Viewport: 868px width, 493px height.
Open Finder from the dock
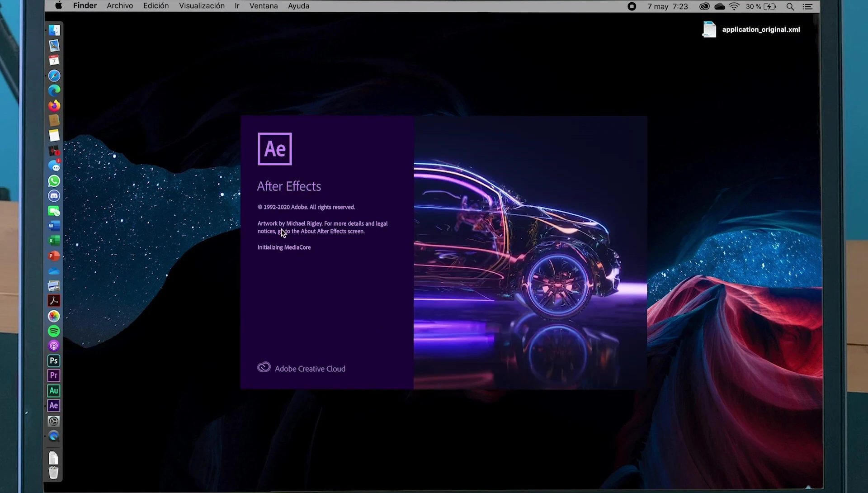pyautogui.click(x=54, y=30)
